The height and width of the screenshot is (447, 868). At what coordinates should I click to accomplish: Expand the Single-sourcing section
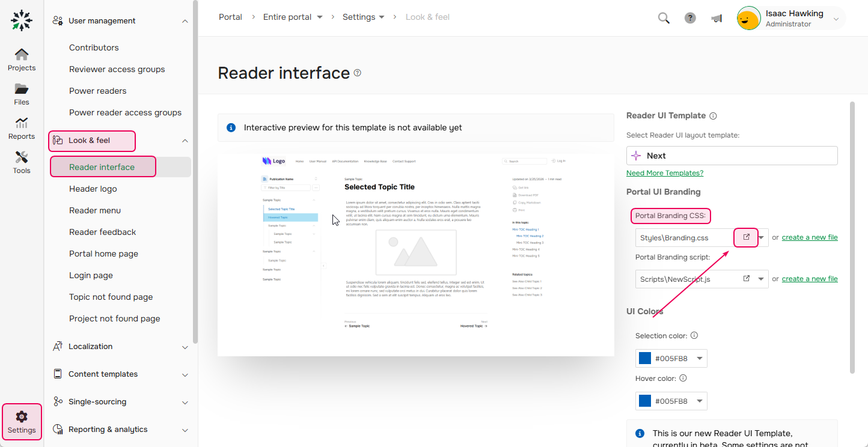pos(185,402)
